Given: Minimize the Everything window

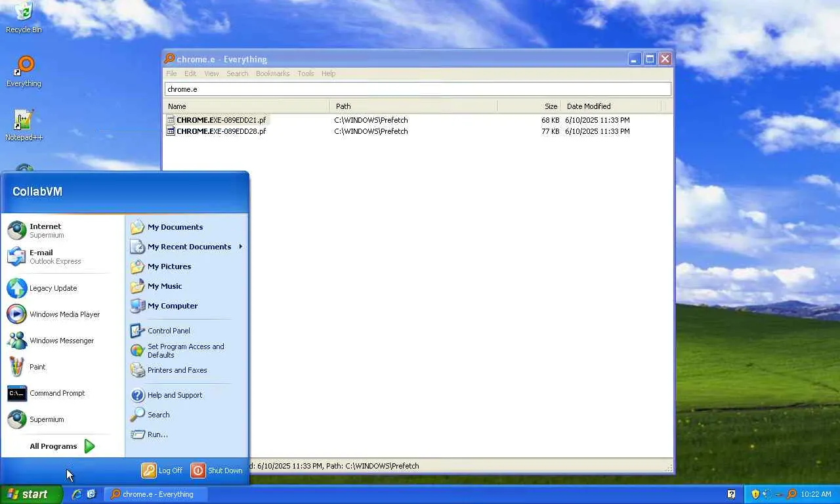Looking at the screenshot, I should click(x=634, y=59).
